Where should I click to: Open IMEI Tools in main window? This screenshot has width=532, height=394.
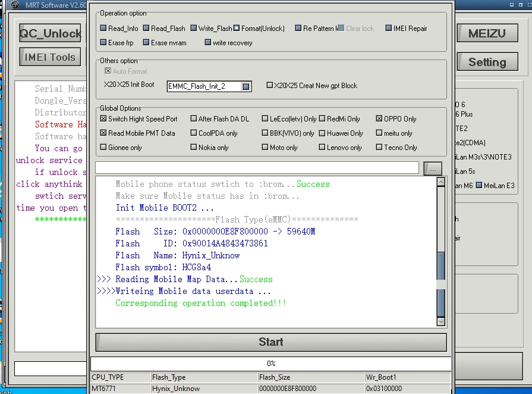coord(50,57)
